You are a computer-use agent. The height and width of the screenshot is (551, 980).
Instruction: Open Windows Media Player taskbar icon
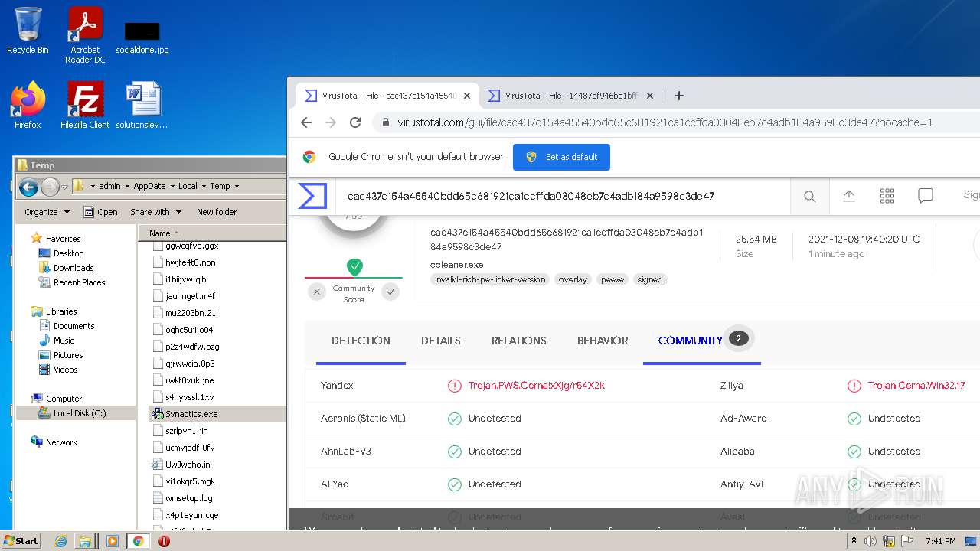tap(112, 541)
